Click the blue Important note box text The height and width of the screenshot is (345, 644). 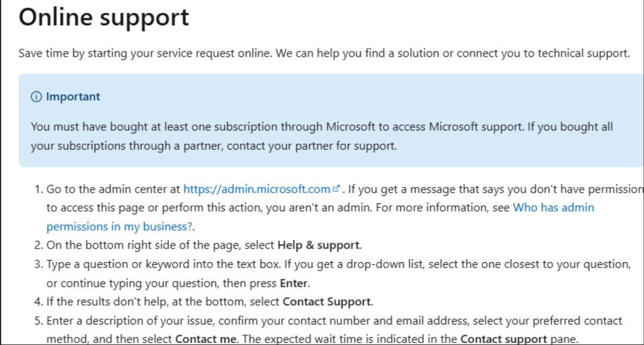[x=322, y=136]
